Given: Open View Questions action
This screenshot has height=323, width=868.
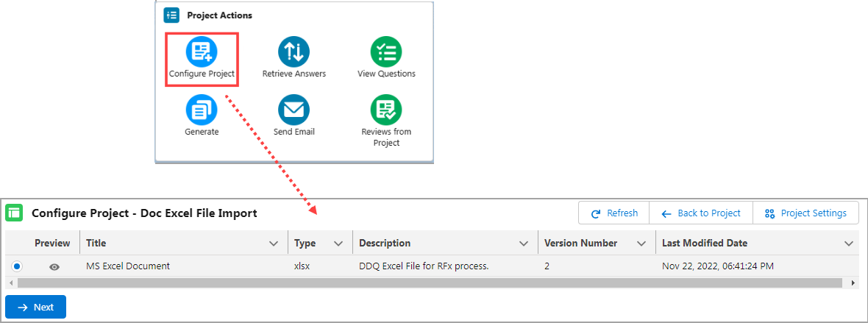Looking at the screenshot, I should click(386, 58).
